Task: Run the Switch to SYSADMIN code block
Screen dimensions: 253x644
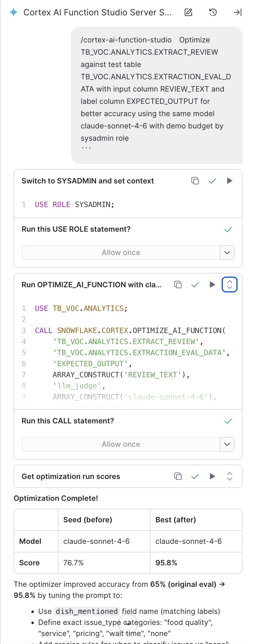Action: (230, 181)
